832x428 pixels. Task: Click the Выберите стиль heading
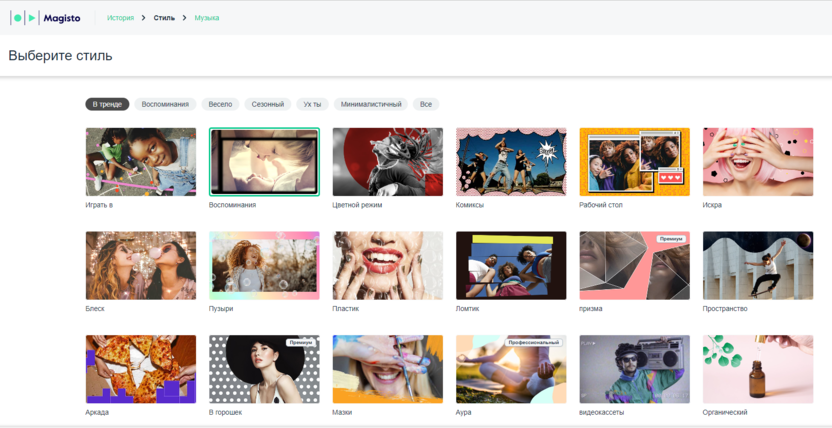click(60, 56)
